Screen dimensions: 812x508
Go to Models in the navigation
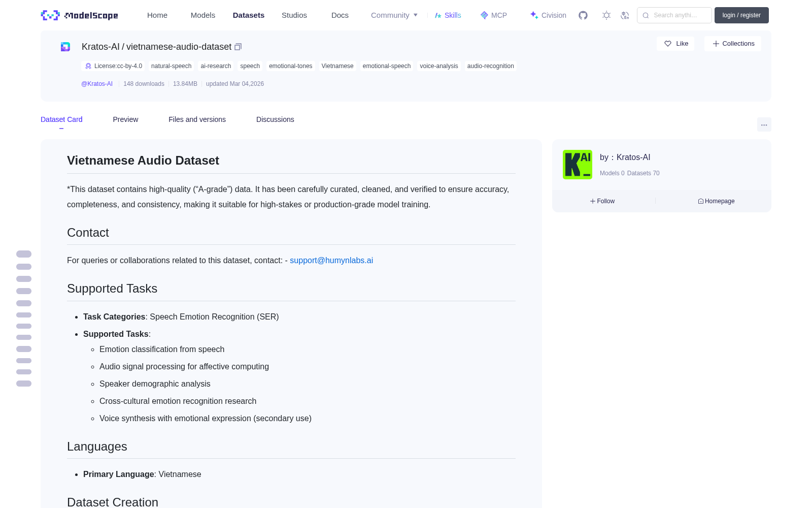point(203,15)
